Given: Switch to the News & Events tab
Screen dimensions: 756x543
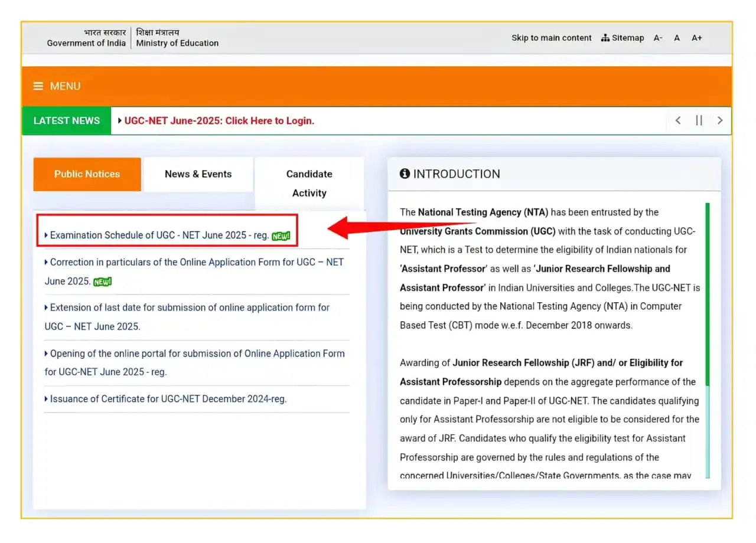Looking at the screenshot, I should click(198, 174).
